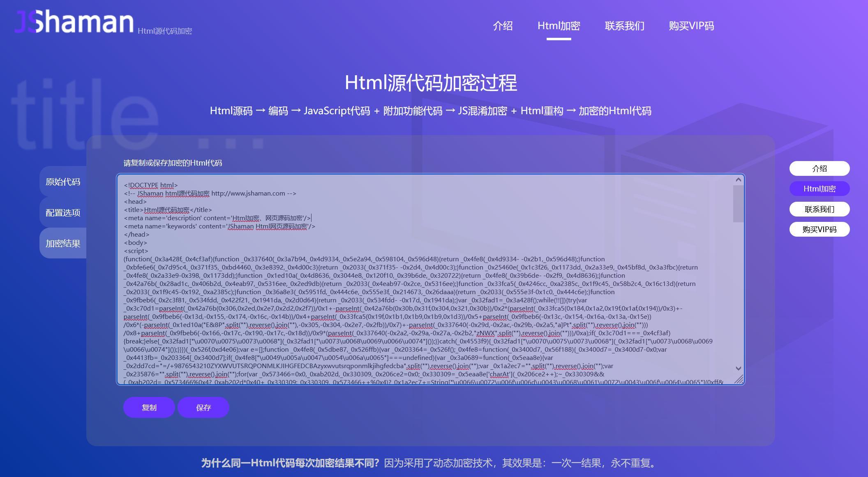Click the textarea resize handle corner

pos(739,379)
